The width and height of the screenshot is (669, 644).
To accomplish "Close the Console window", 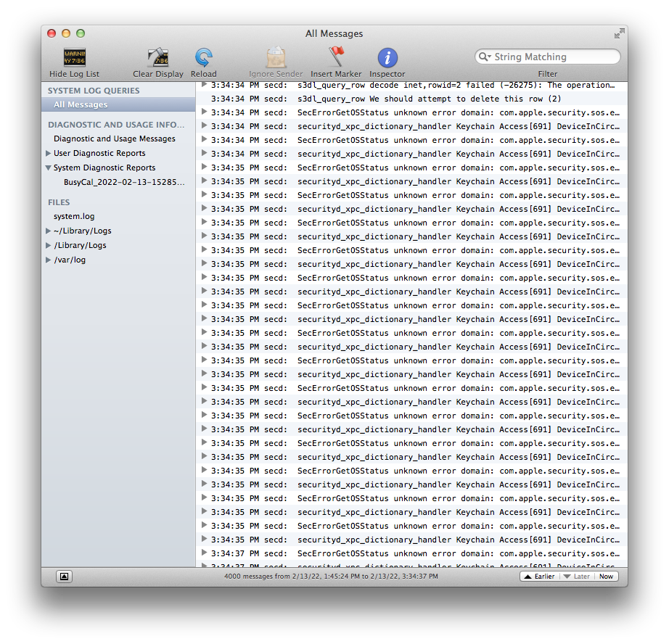I will coord(52,33).
